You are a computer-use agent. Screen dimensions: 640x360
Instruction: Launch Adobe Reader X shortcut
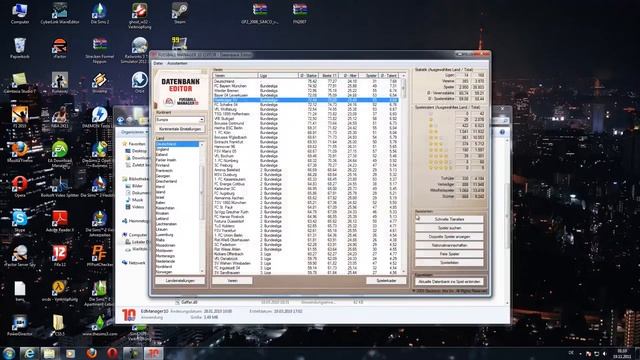60,221
